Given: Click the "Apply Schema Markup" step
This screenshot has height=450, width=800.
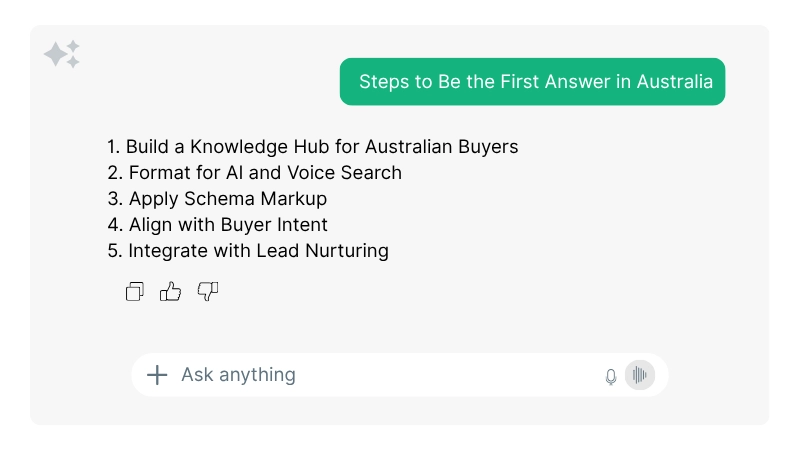Looking at the screenshot, I should click(217, 199).
